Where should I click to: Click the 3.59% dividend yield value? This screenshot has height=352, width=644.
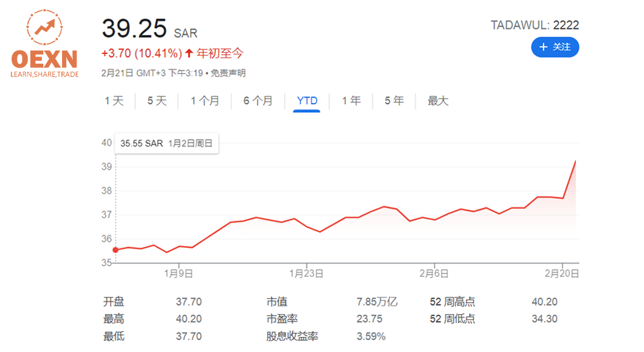(x=371, y=336)
